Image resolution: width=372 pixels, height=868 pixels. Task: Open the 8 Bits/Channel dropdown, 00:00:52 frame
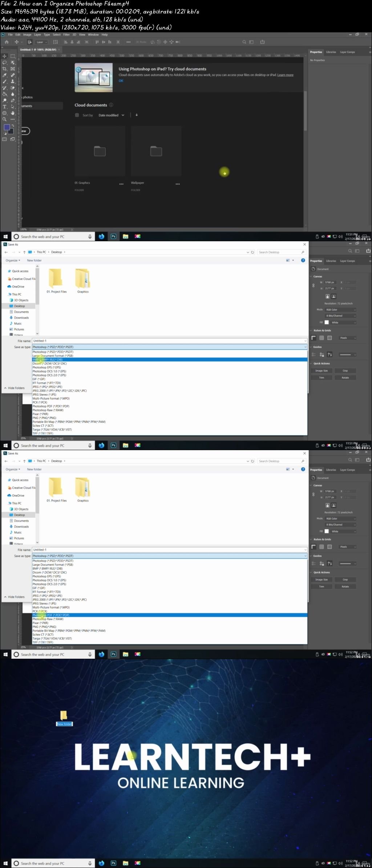point(340,316)
